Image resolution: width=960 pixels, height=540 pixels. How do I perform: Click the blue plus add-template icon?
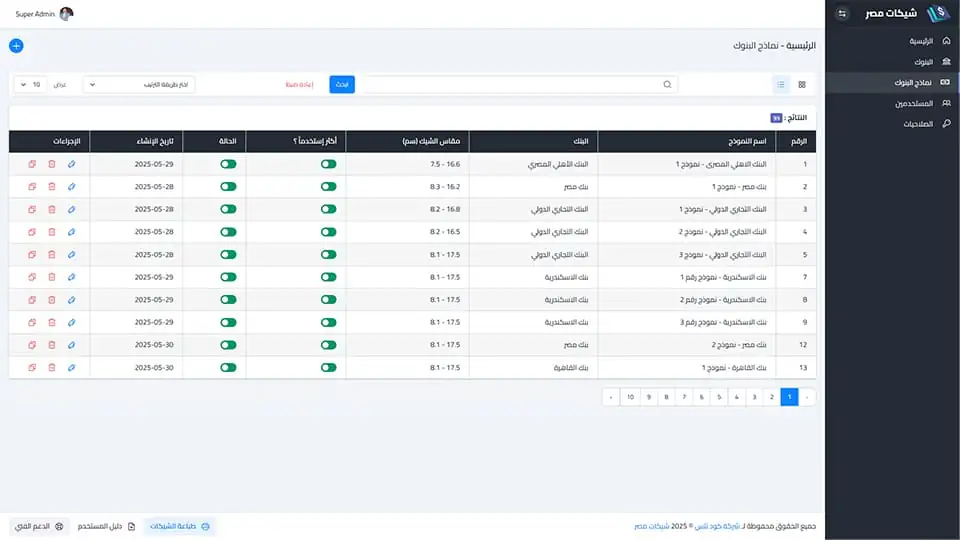coord(16,46)
